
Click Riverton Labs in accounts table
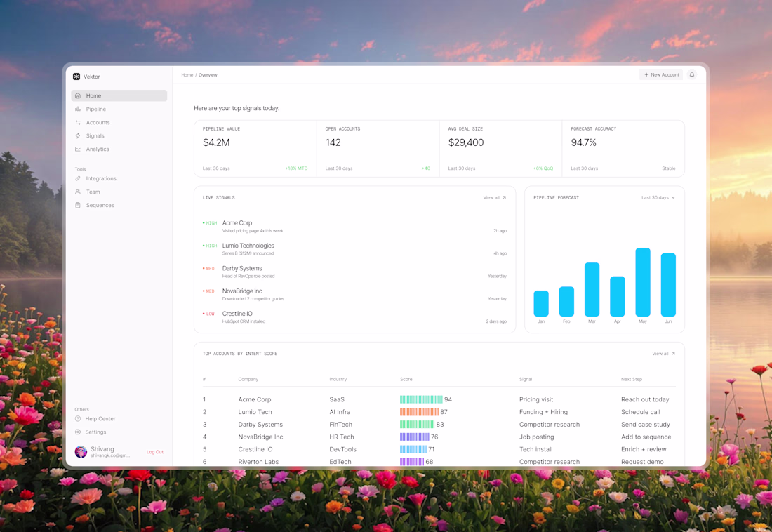[258, 462]
